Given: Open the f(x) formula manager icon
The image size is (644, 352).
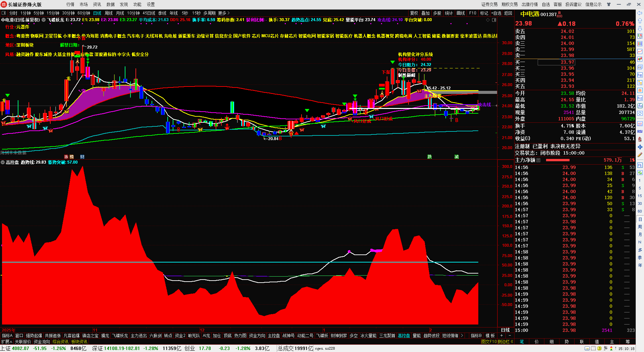Looking at the screenshot, I should (x=640, y=106).
